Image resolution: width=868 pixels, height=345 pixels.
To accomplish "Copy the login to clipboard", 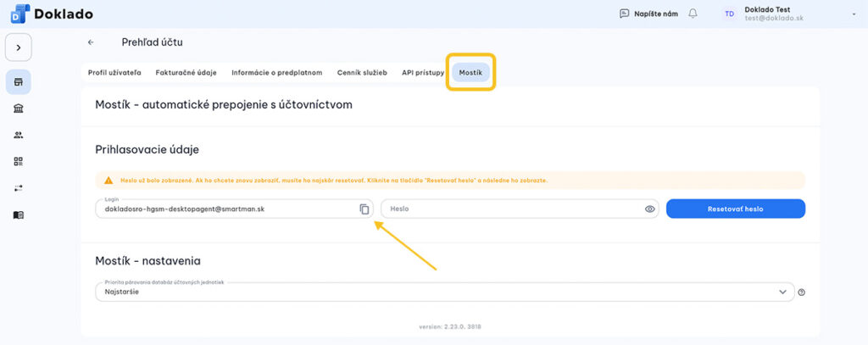I will (x=364, y=209).
